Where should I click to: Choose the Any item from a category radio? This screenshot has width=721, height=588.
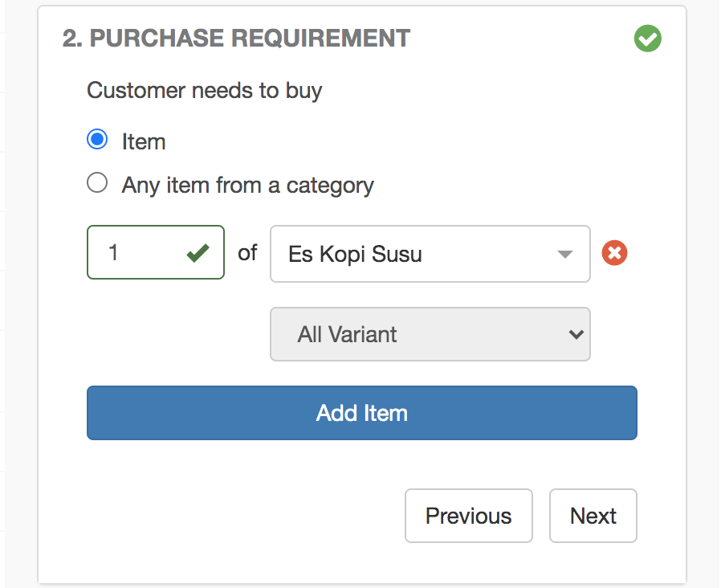click(x=97, y=184)
